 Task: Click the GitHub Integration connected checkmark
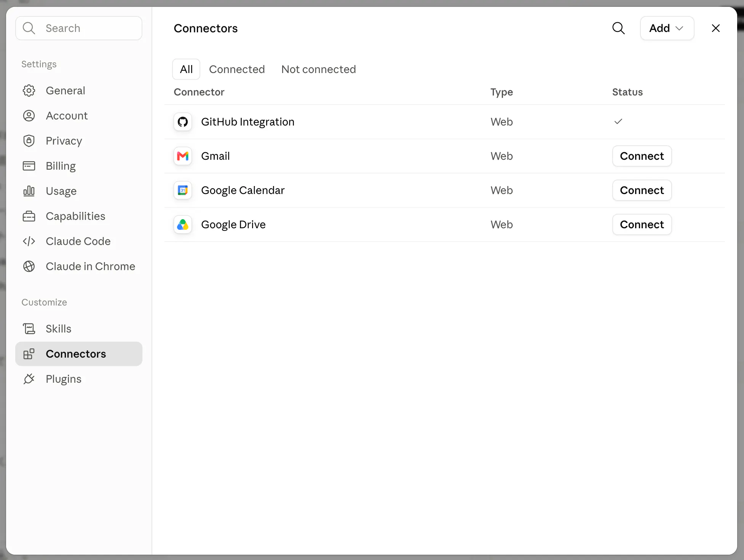click(x=618, y=121)
